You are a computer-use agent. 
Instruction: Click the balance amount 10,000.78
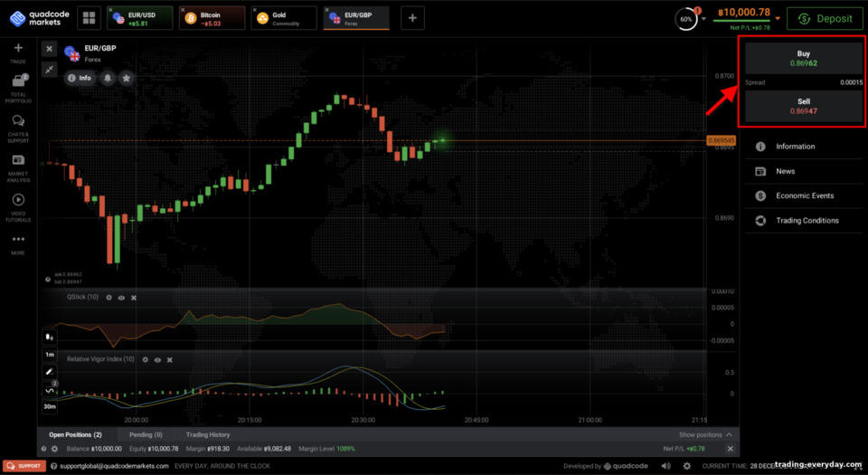(744, 12)
